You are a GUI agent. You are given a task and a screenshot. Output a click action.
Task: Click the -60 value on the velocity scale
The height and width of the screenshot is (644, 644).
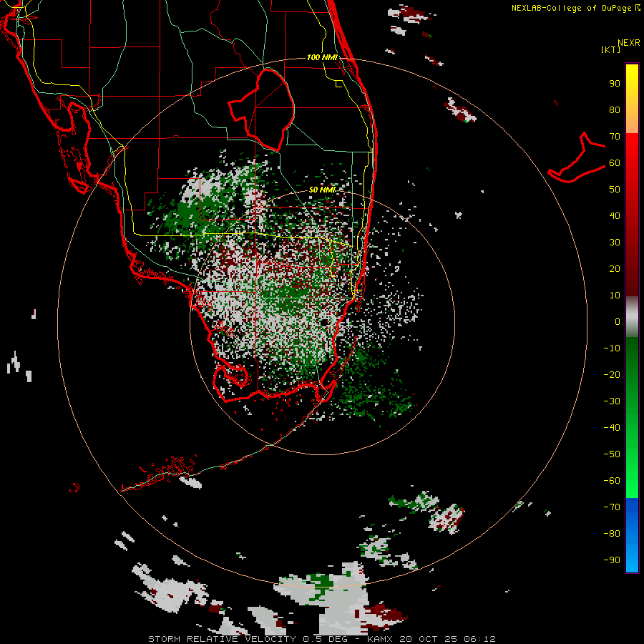(612, 481)
